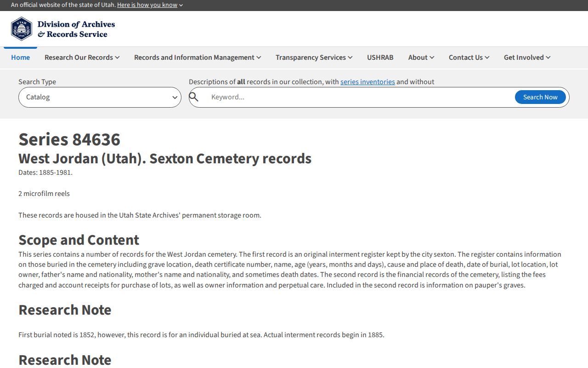
Task: Click the permanent storage room sentence
Action: click(140, 215)
